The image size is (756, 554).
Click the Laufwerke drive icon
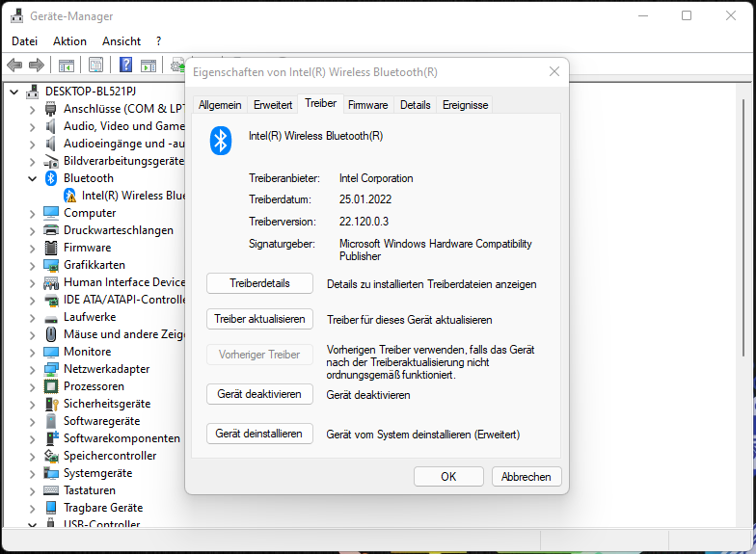(x=50, y=318)
